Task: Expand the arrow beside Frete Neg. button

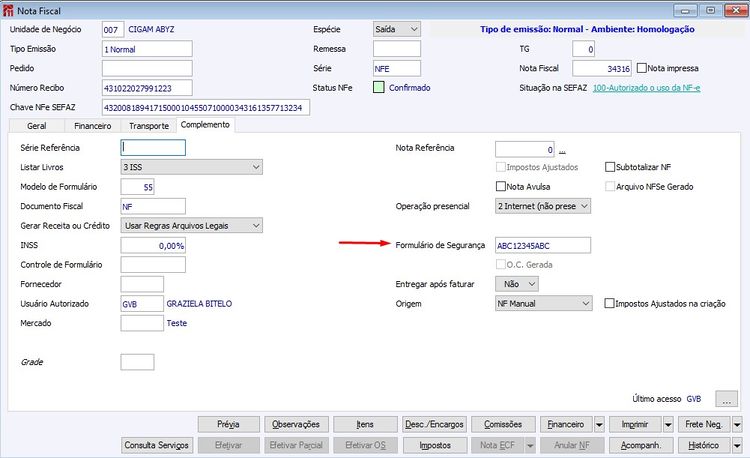Action: point(737,424)
